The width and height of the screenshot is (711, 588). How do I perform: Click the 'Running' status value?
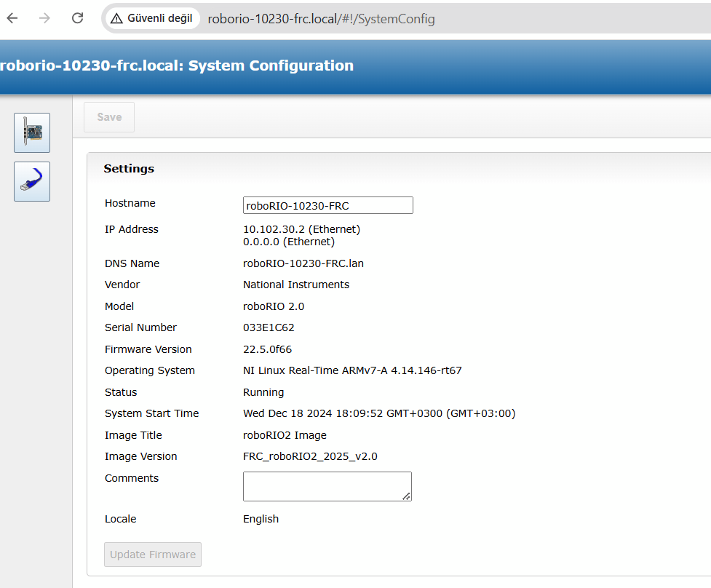click(x=263, y=392)
